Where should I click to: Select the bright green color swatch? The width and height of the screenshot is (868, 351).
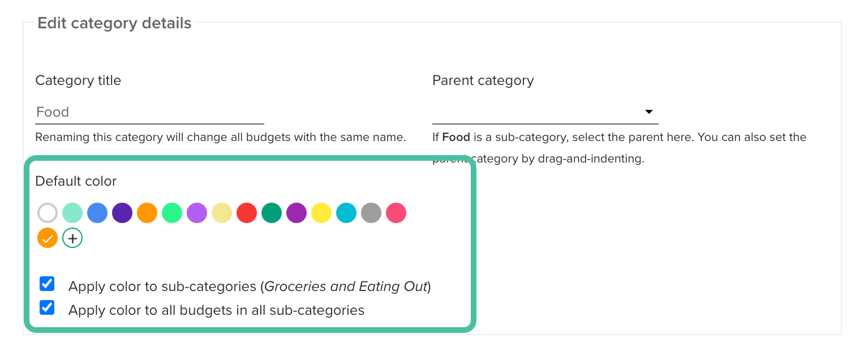coord(172,213)
